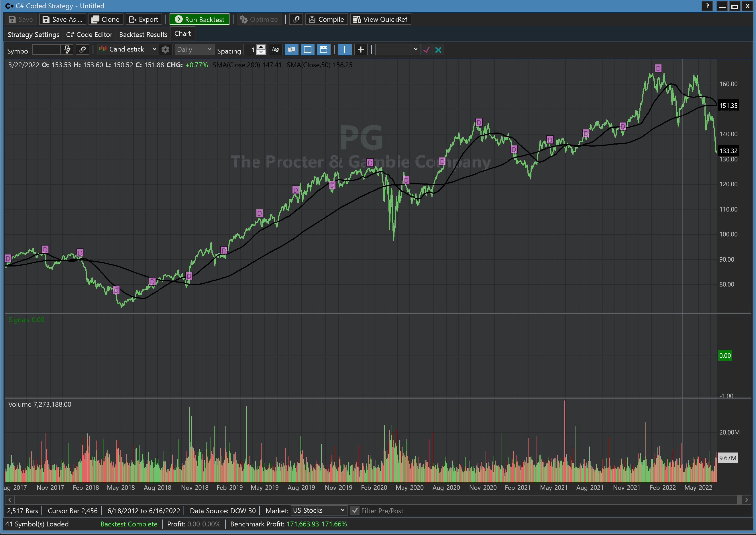Open the Candlestick chart style dropdown
The image size is (756, 535).
[128, 50]
